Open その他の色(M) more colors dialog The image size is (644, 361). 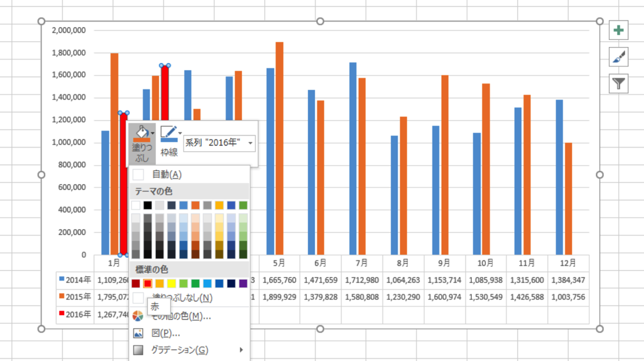[x=189, y=316]
